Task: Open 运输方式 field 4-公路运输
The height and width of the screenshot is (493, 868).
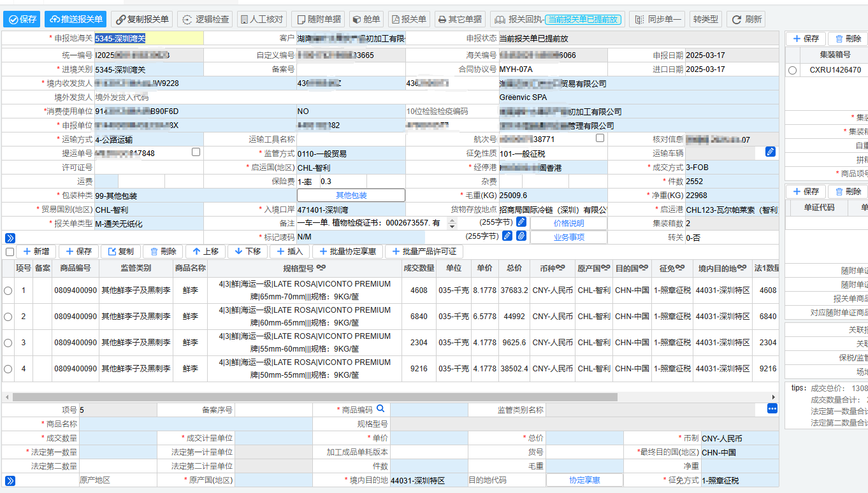Action: point(149,139)
